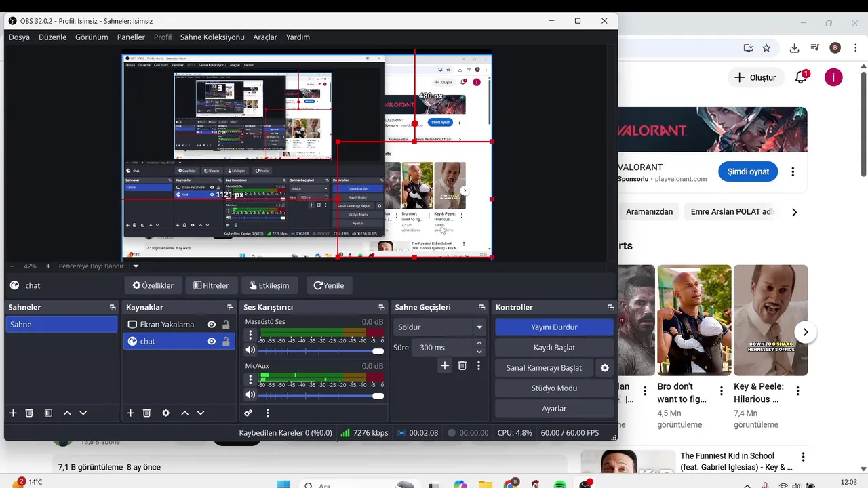Click Sanal Kamerayı Başlat button

coord(544,368)
